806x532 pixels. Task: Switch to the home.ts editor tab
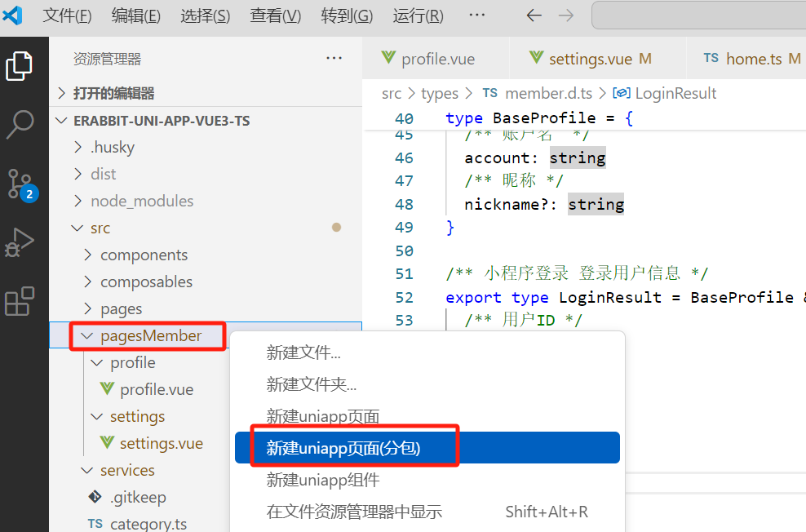click(x=746, y=58)
